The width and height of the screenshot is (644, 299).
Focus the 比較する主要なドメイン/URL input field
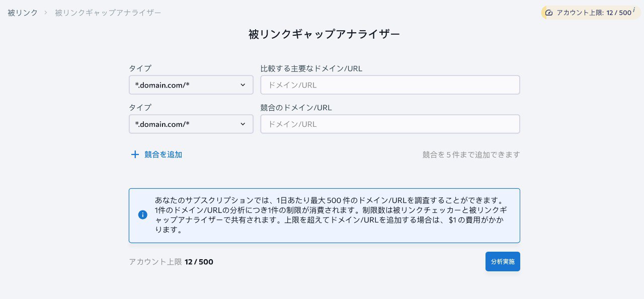tap(390, 85)
